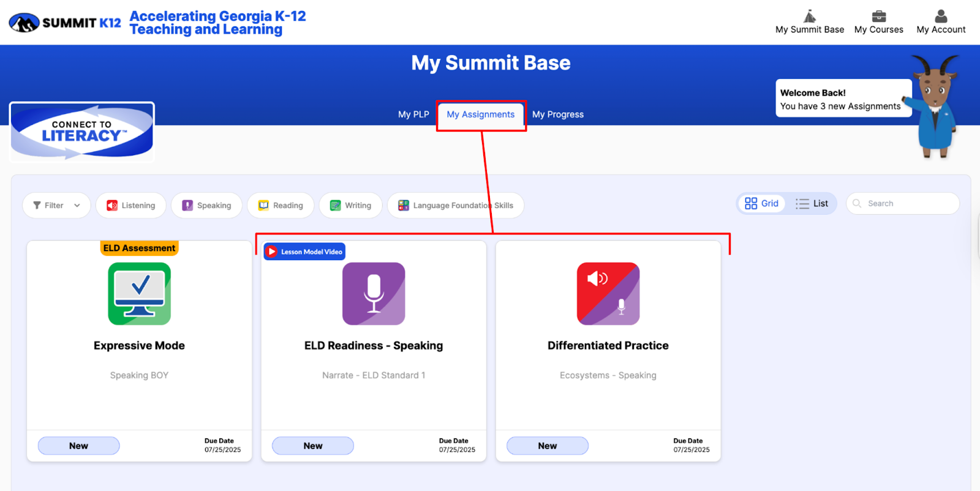Click Ecosystems - Speaking subtitle
The height and width of the screenshot is (491, 980).
(608, 375)
